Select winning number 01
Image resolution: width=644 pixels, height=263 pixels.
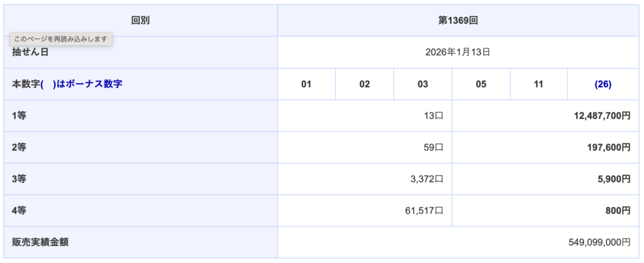point(306,84)
